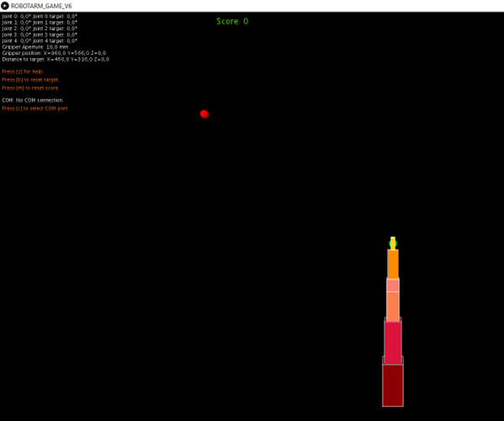Click the 'Press [b] to reset target' hint
504x421 pixels.
pos(30,80)
